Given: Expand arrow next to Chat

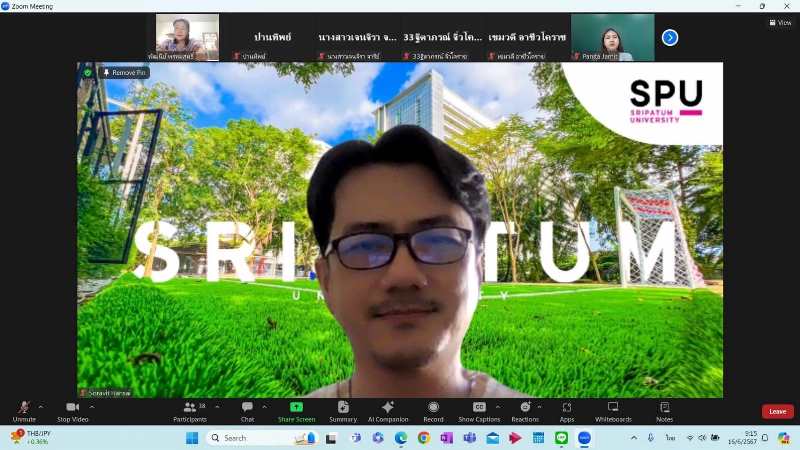Looking at the screenshot, I should pyautogui.click(x=264, y=407).
